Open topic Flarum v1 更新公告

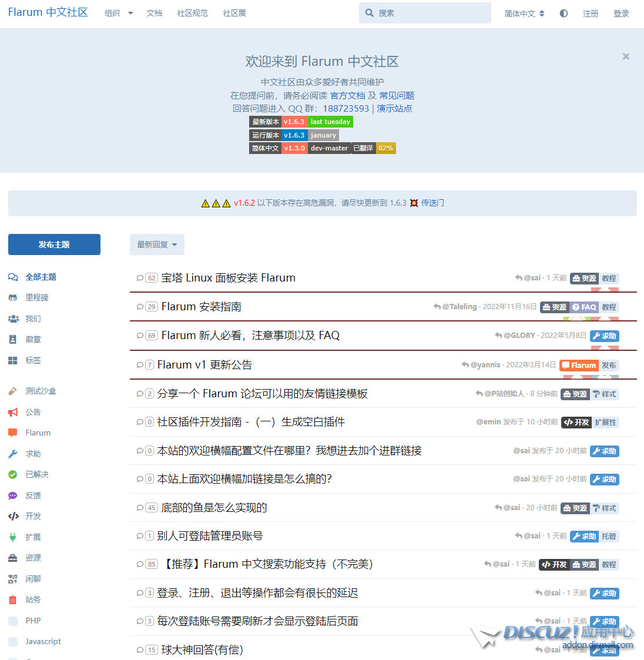click(x=204, y=364)
